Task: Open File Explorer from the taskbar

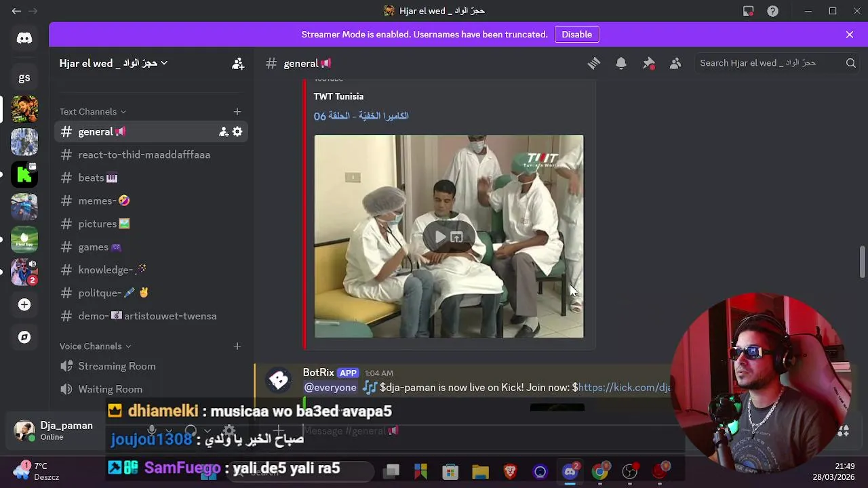Action: click(480, 472)
